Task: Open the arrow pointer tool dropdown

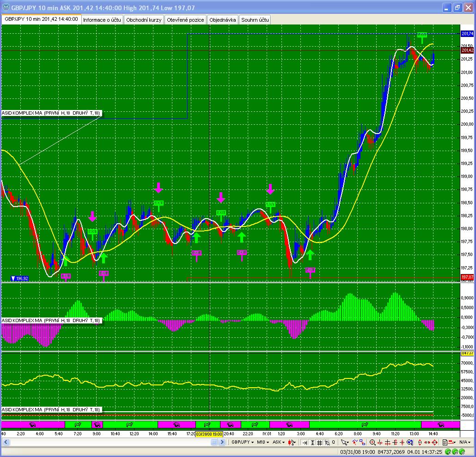Action: (345, 442)
